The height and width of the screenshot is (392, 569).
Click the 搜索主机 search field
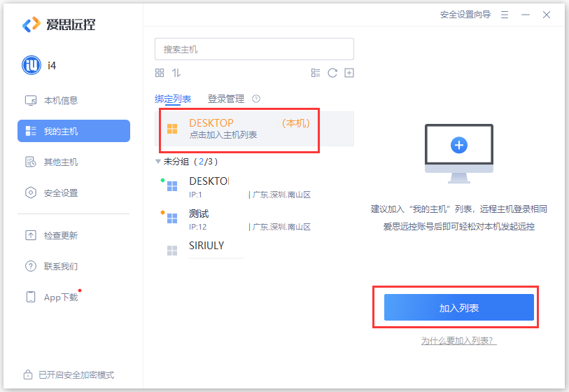254,50
